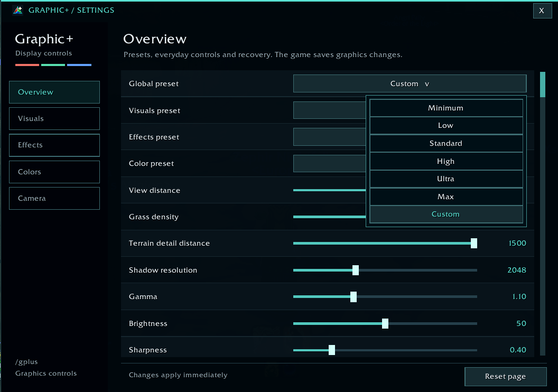Click the Shadow resolution label
Image resolution: width=558 pixels, height=392 pixels.
click(163, 270)
